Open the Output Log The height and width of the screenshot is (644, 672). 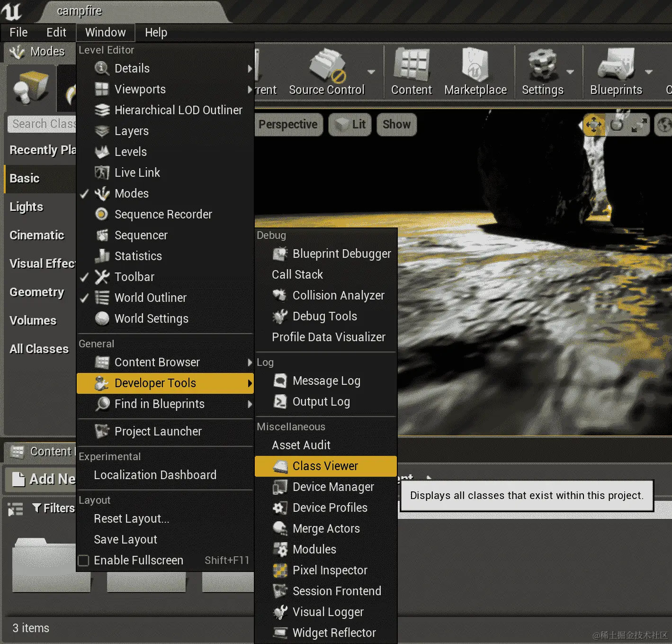(326, 401)
